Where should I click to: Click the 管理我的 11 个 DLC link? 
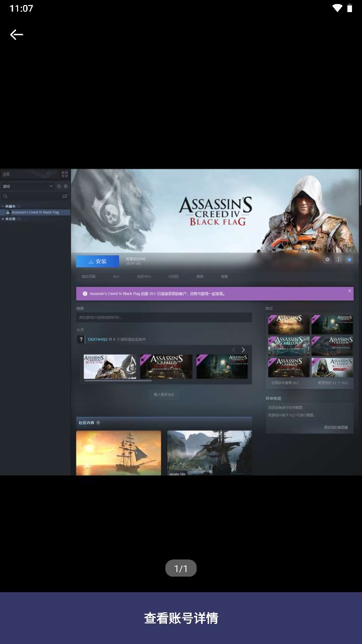(x=333, y=383)
